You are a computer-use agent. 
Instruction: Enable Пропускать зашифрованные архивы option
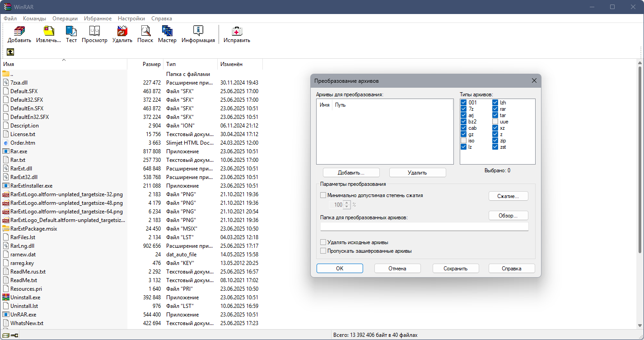coord(323,251)
